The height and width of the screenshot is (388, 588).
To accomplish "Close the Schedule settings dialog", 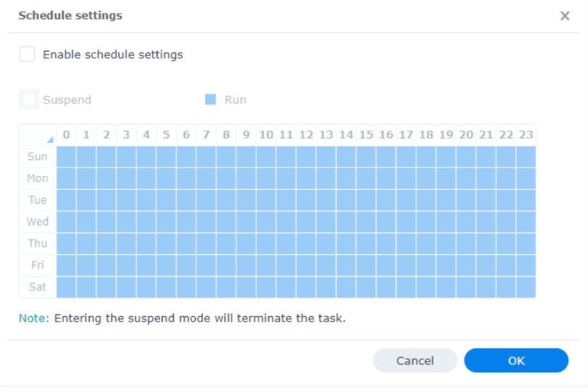I will (x=565, y=16).
